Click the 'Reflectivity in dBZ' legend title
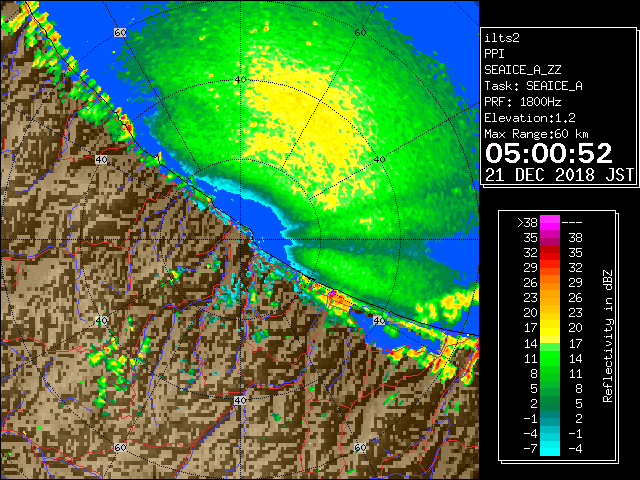Screen dimensions: 640x480 pyautogui.click(x=607, y=336)
